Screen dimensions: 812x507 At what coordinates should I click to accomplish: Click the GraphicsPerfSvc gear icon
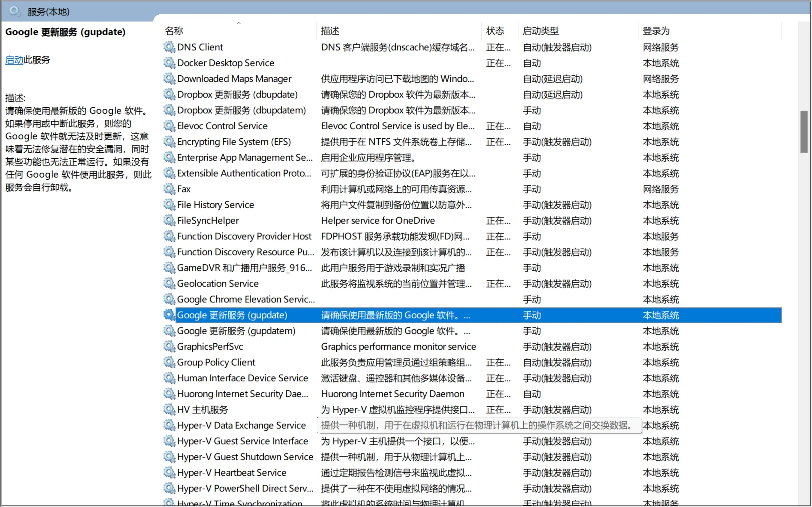tap(169, 347)
